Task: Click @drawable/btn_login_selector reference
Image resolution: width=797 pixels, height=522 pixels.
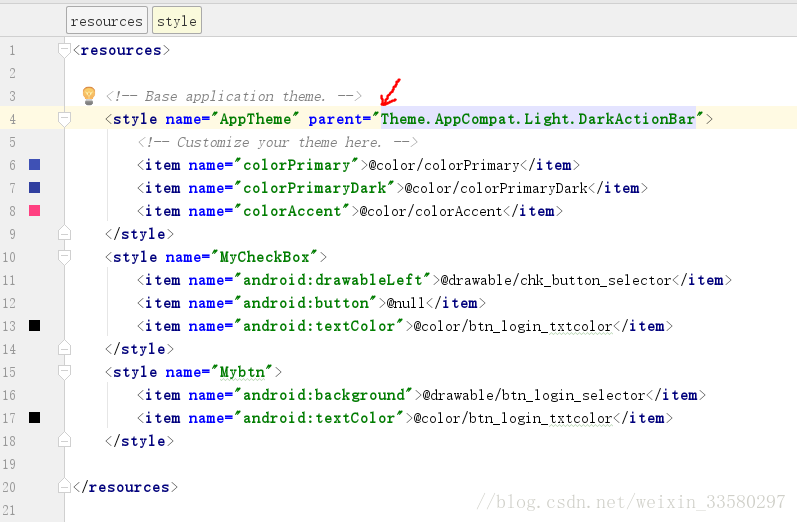Action: pyautogui.click(x=534, y=395)
